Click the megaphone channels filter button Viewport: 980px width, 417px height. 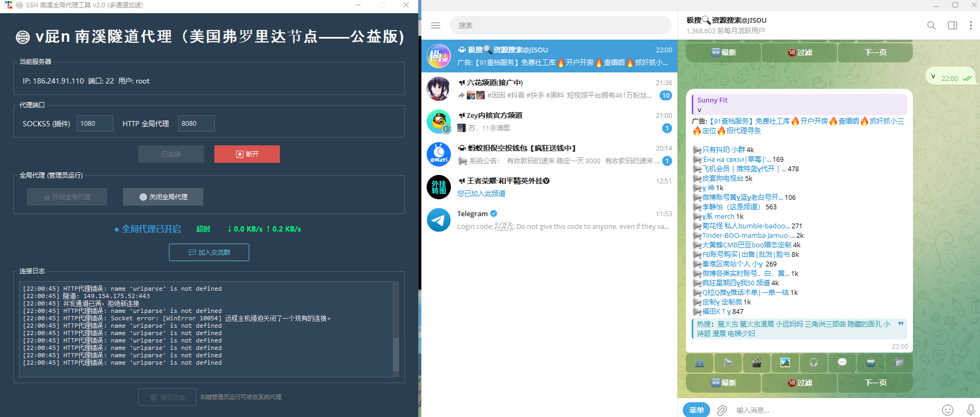tap(728, 363)
